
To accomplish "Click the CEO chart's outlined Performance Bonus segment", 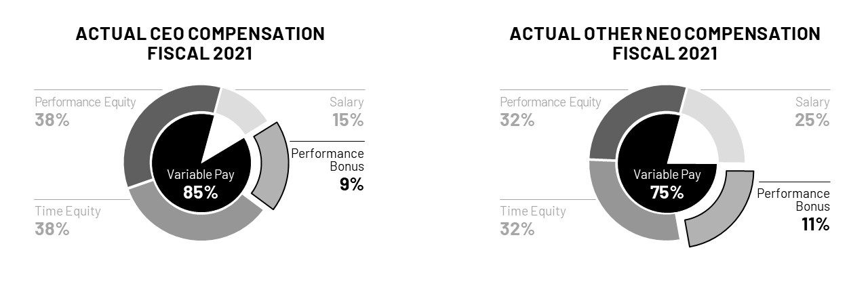I will [x=270, y=166].
